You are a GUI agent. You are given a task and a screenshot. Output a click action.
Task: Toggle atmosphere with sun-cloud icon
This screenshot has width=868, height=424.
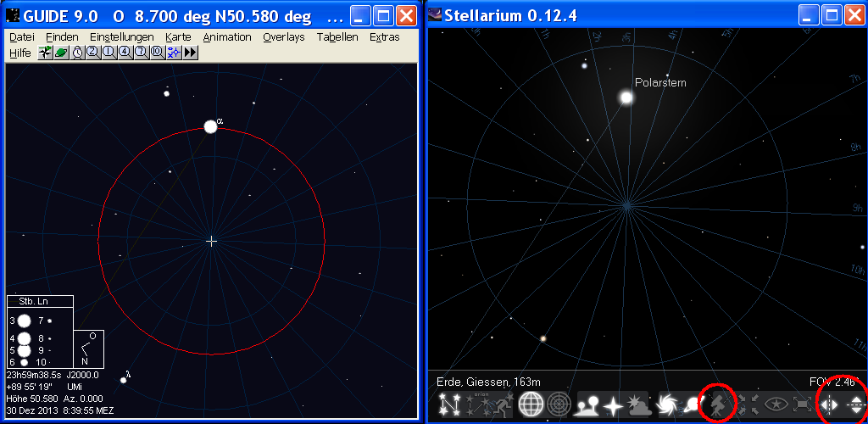(637, 404)
